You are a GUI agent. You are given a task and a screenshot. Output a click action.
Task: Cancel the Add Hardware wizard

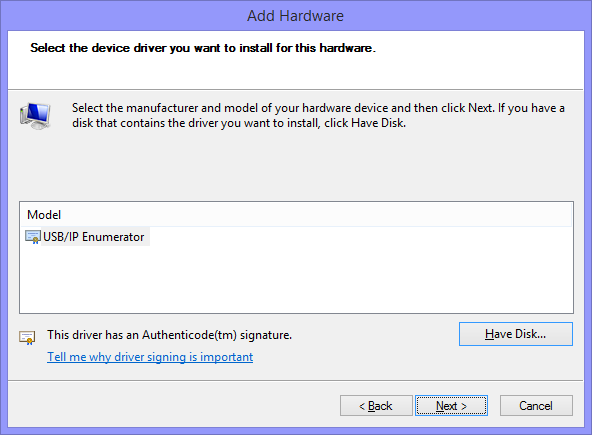(x=536, y=406)
